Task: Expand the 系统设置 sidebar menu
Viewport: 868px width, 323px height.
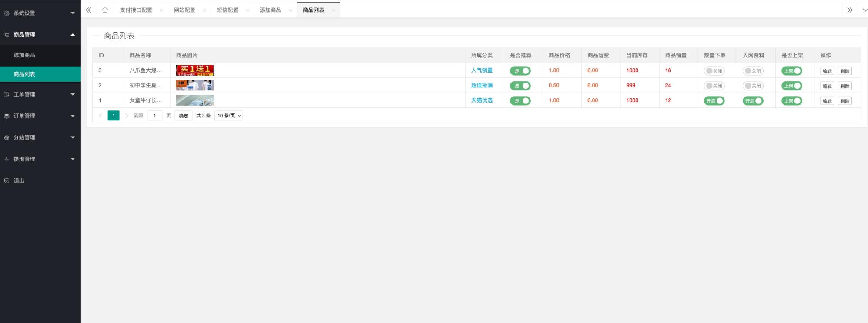Action: (x=40, y=13)
